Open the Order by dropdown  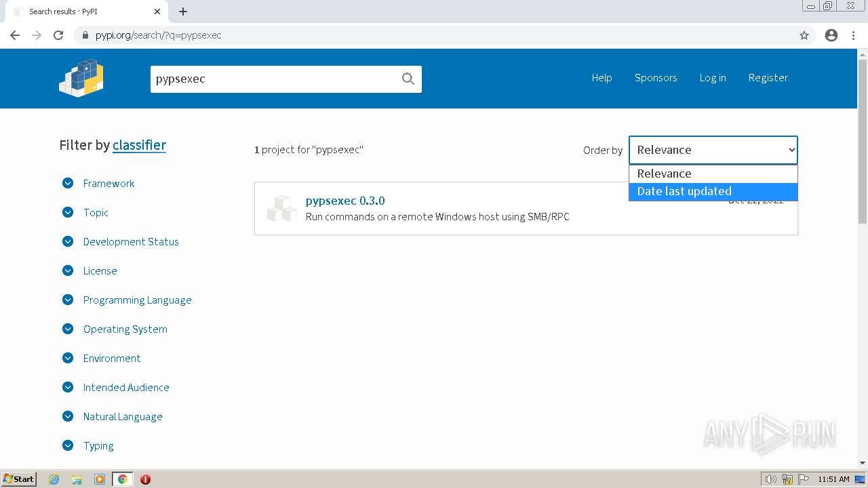tap(713, 150)
